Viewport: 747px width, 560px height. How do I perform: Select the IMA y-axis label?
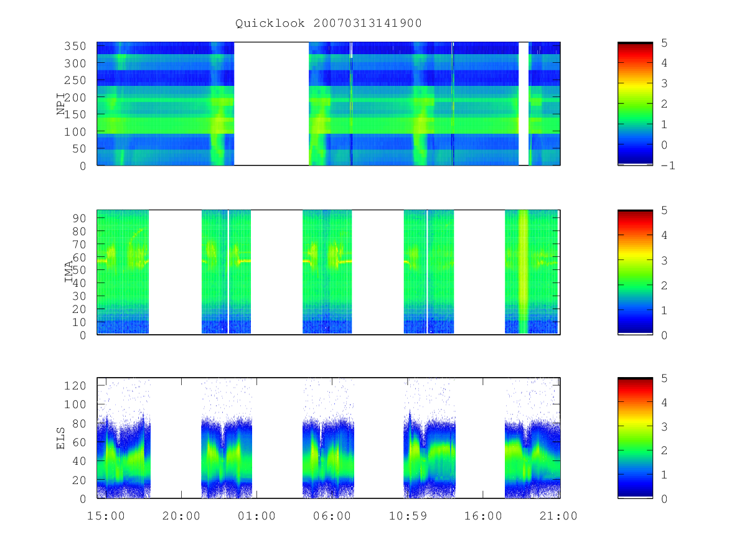pyautogui.click(x=68, y=272)
